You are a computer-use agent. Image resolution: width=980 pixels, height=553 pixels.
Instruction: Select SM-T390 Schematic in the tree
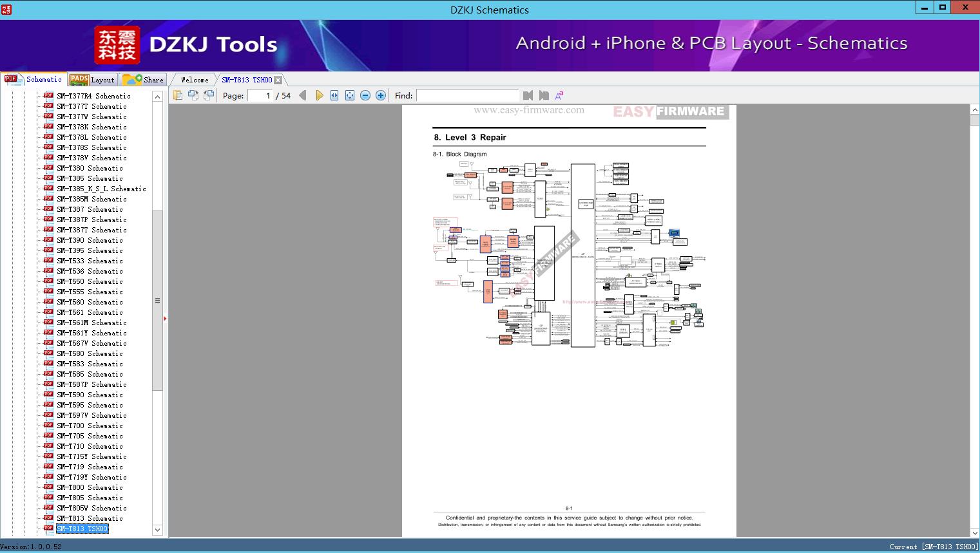[90, 240]
